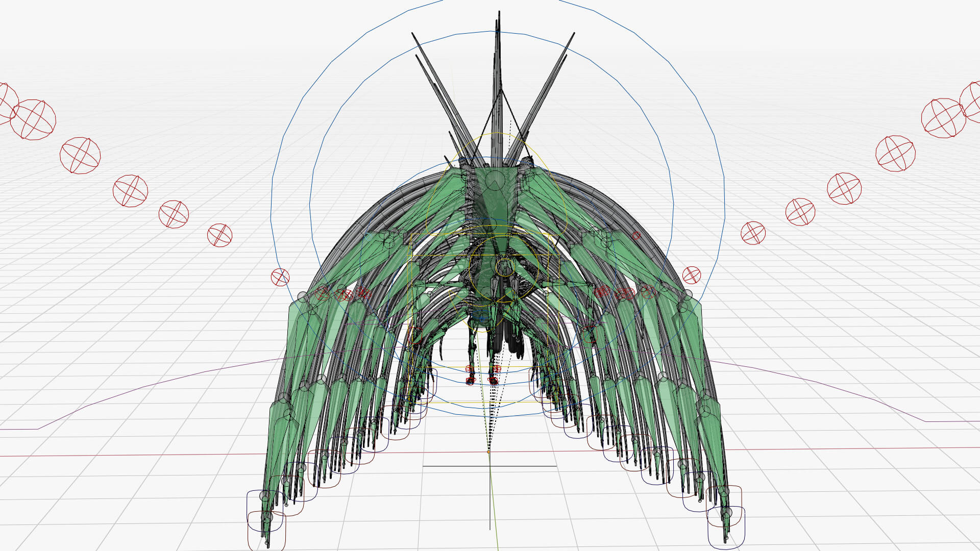Select the smallest red sphere control left of rig

(280, 278)
